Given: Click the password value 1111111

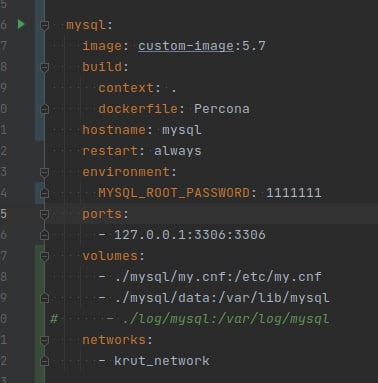Looking at the screenshot, I should tap(294, 193).
